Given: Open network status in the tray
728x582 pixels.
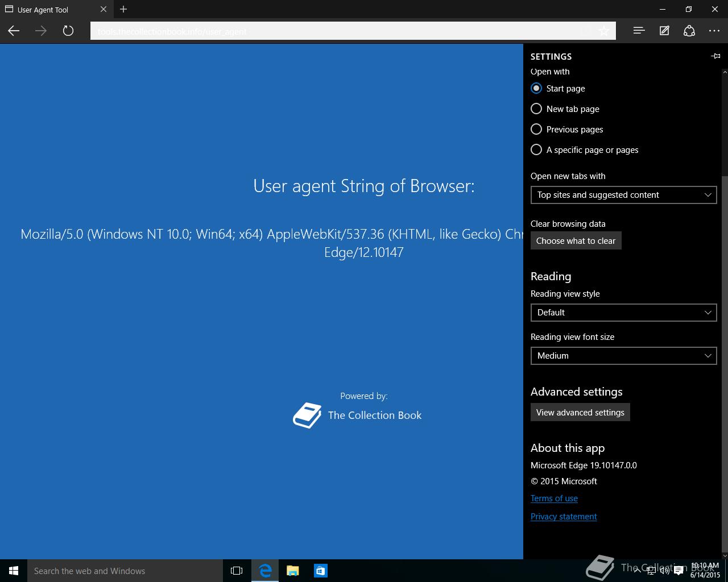Looking at the screenshot, I should (651, 571).
